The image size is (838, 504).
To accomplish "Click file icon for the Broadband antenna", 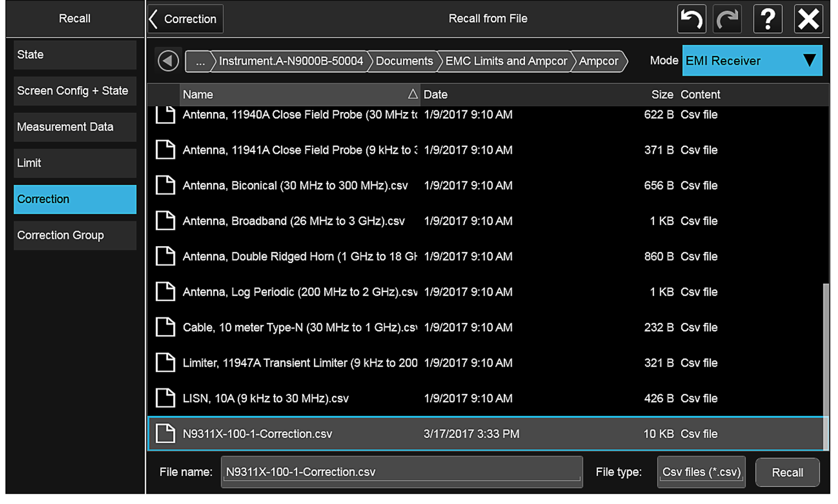I will coord(165,221).
